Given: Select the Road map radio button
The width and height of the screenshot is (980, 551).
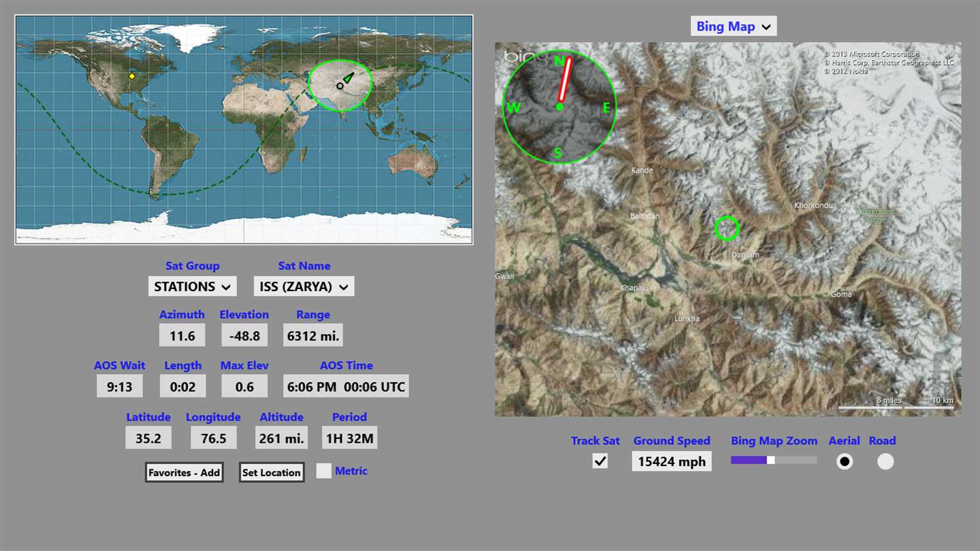Looking at the screenshot, I should click(885, 461).
